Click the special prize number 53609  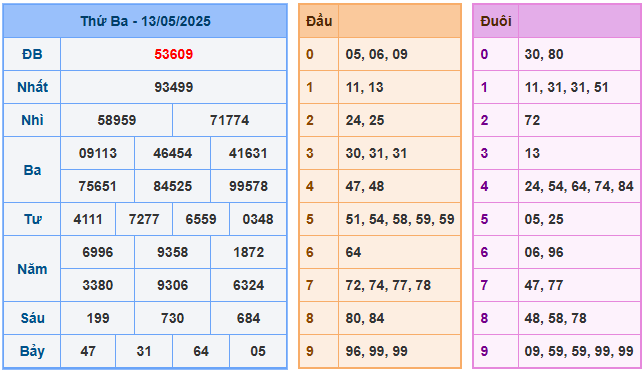(x=173, y=54)
